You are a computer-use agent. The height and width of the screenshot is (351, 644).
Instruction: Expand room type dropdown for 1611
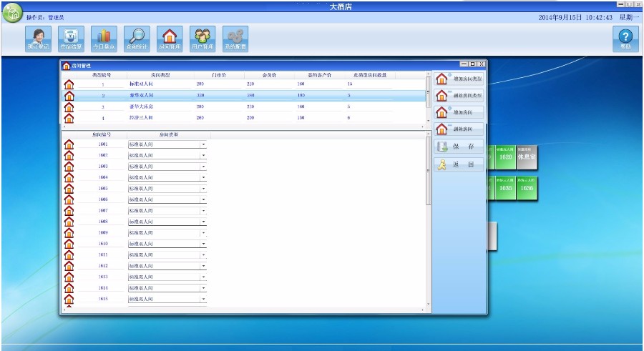click(203, 255)
